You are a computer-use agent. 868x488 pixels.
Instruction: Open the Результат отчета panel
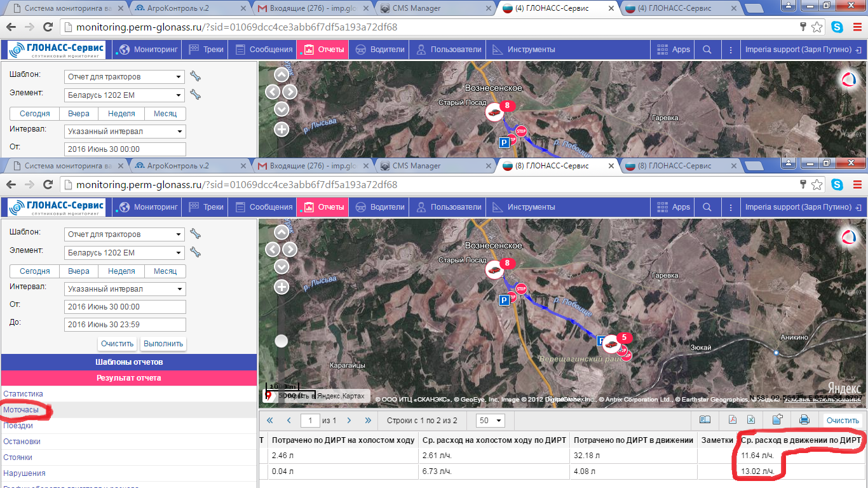[129, 378]
